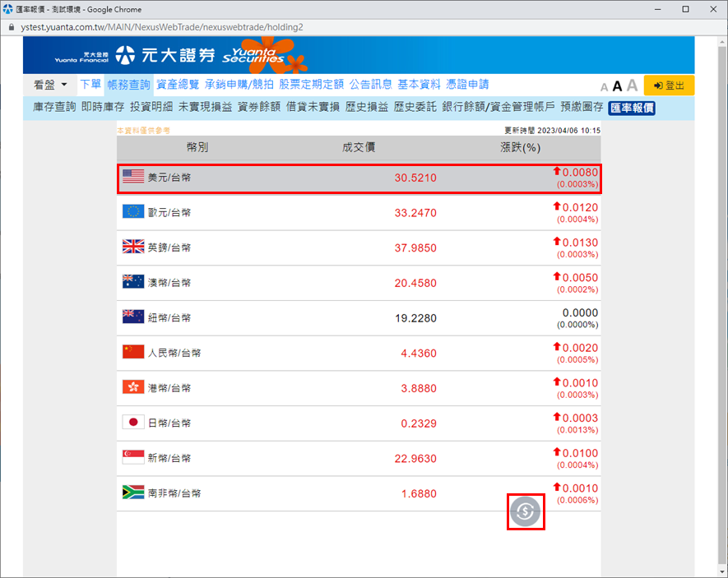Expand the 看盤 dropdown menu

click(x=50, y=85)
